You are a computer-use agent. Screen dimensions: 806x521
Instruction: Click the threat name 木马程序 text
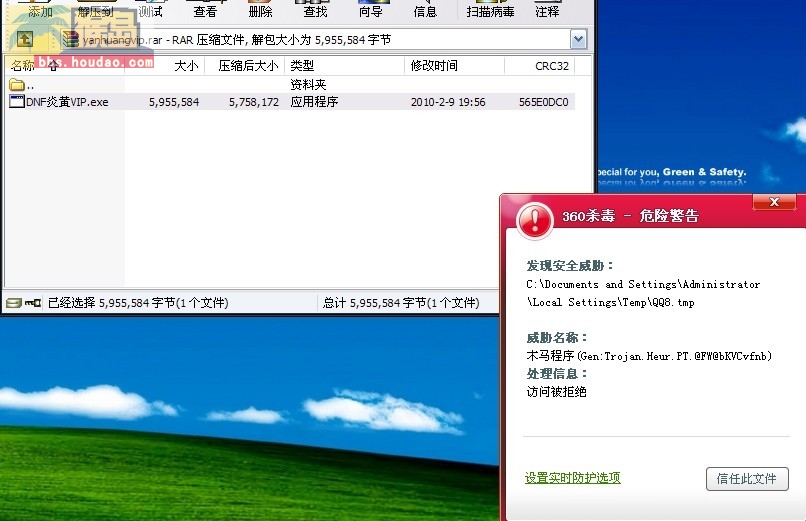[x=649, y=356]
